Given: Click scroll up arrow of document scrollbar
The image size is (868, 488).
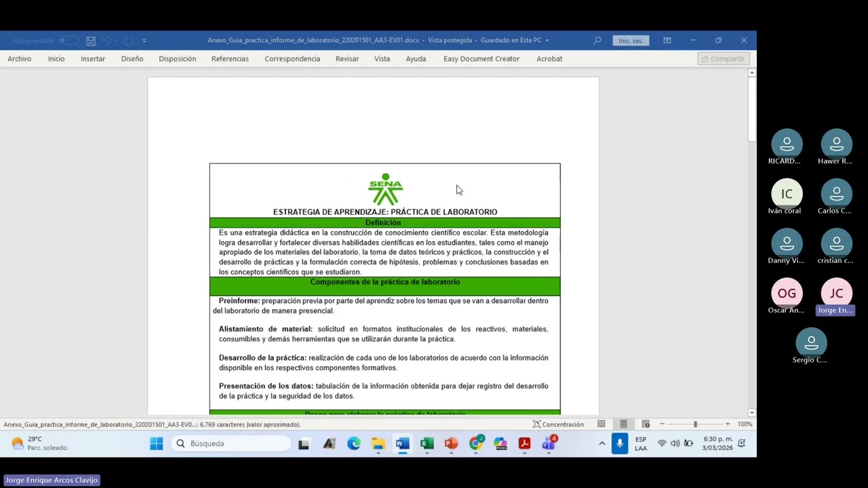Looking at the screenshot, I should (x=752, y=73).
